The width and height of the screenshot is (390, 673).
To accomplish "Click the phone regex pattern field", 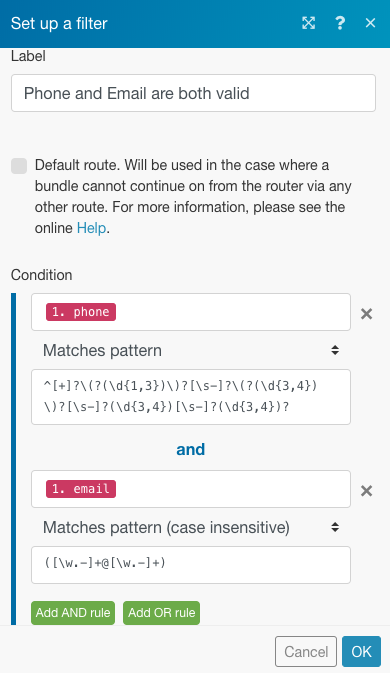I will (x=191, y=397).
